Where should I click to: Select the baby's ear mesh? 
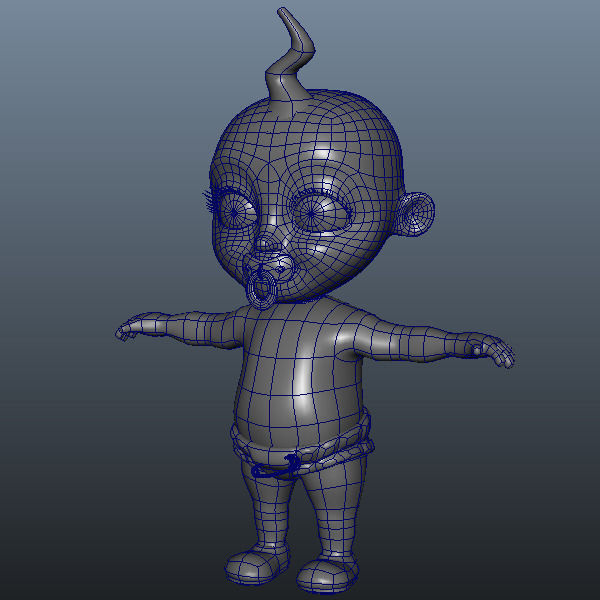point(415,214)
